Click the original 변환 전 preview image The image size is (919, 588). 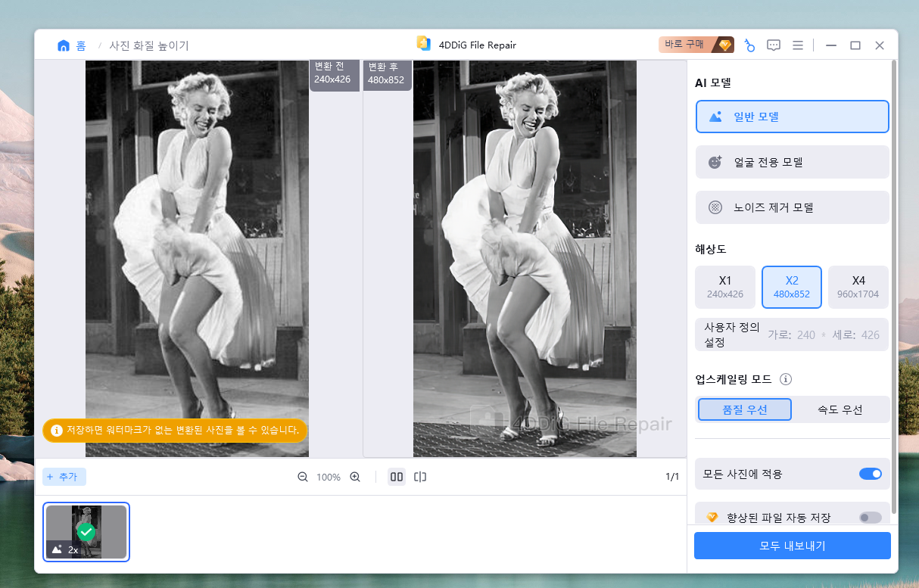(197, 259)
